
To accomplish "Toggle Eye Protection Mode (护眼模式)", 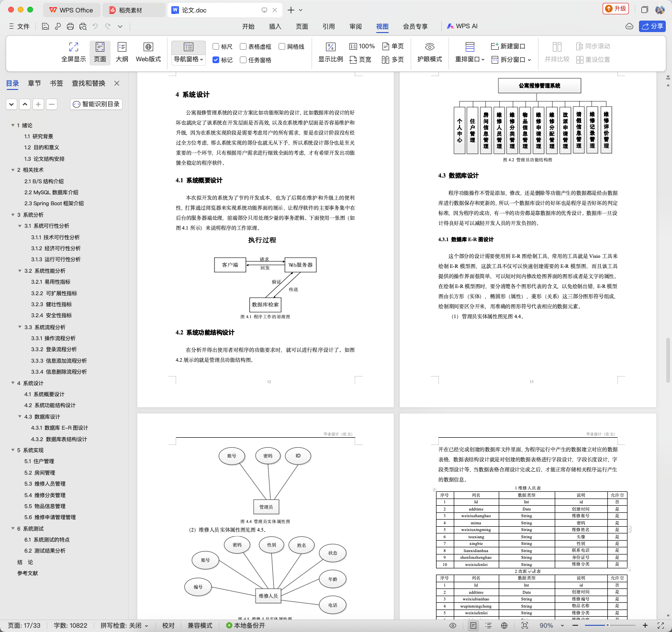I will pyautogui.click(x=429, y=52).
